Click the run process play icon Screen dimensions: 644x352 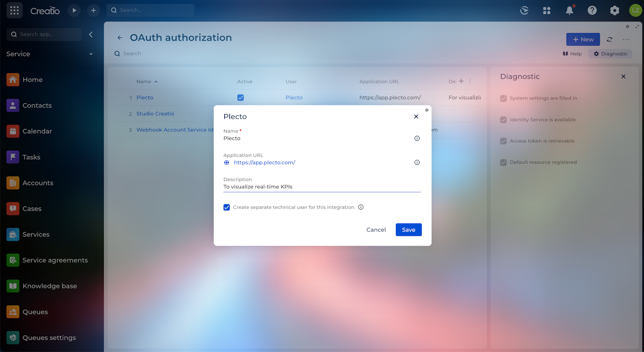tap(74, 10)
